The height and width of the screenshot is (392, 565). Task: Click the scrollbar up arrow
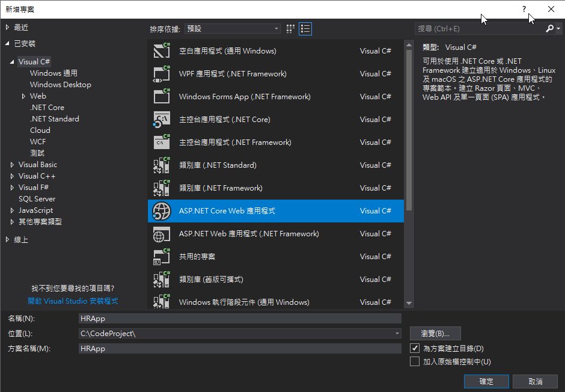pyautogui.click(x=409, y=45)
